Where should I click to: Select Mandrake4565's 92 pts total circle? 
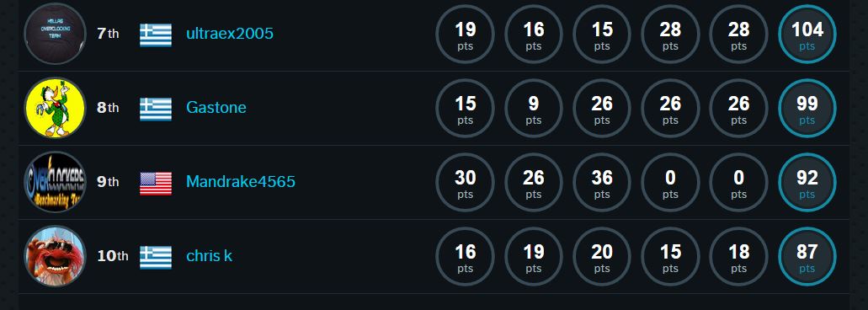coord(807,183)
